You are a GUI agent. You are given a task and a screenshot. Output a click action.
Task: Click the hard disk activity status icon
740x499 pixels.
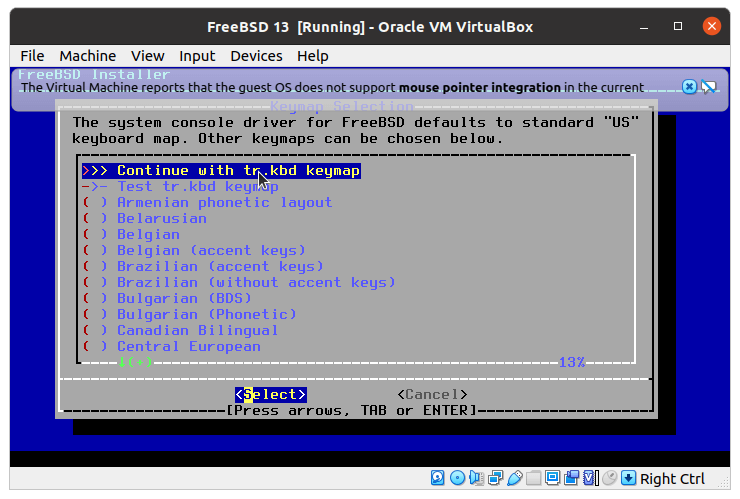click(x=437, y=478)
